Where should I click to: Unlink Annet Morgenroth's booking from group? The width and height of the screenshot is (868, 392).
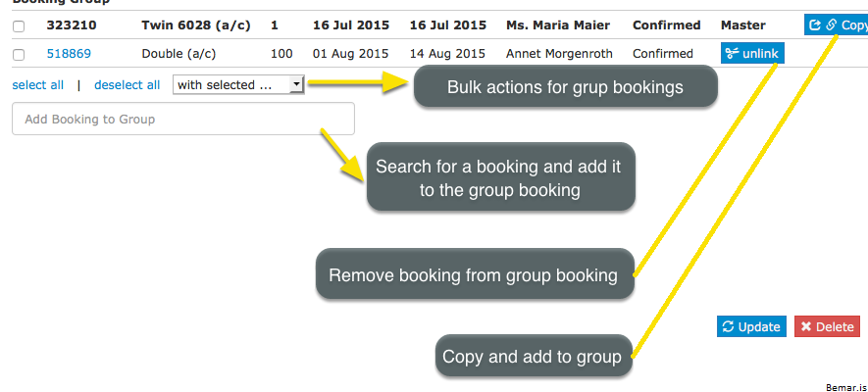pos(752,54)
